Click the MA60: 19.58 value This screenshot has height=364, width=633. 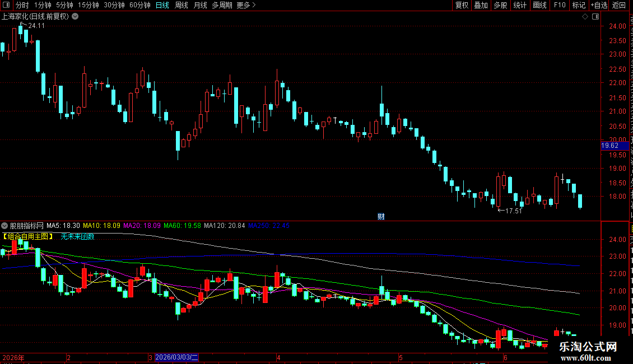click(x=182, y=226)
